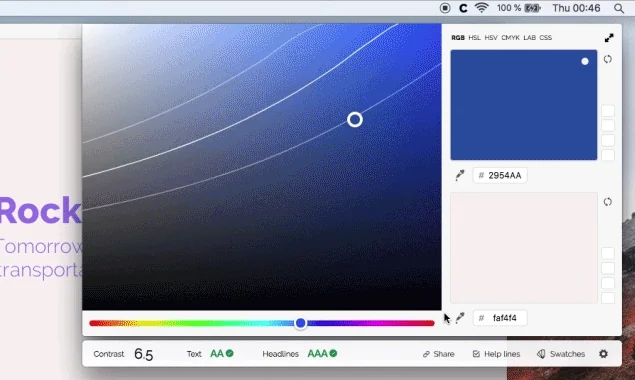635x380 pixels.
Task: Open Spotlight search in the menu bar
Action: (x=619, y=8)
